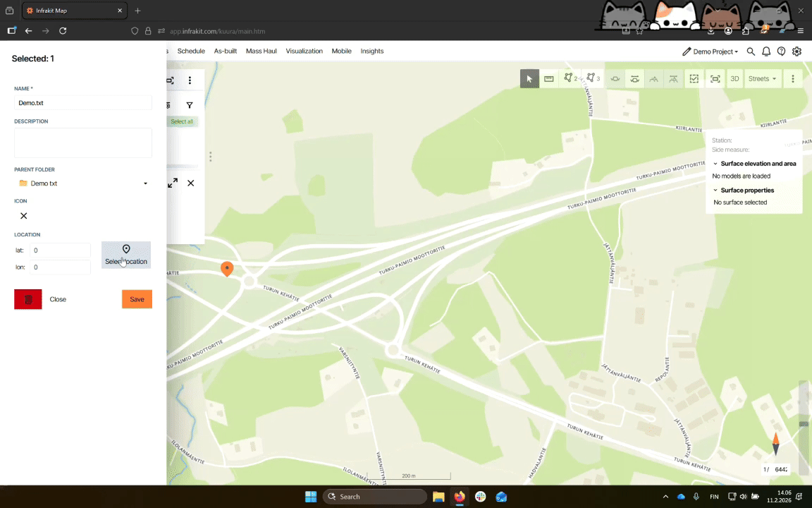The height and width of the screenshot is (508, 812).
Task: Open Slack from the taskbar
Action: pos(481,497)
